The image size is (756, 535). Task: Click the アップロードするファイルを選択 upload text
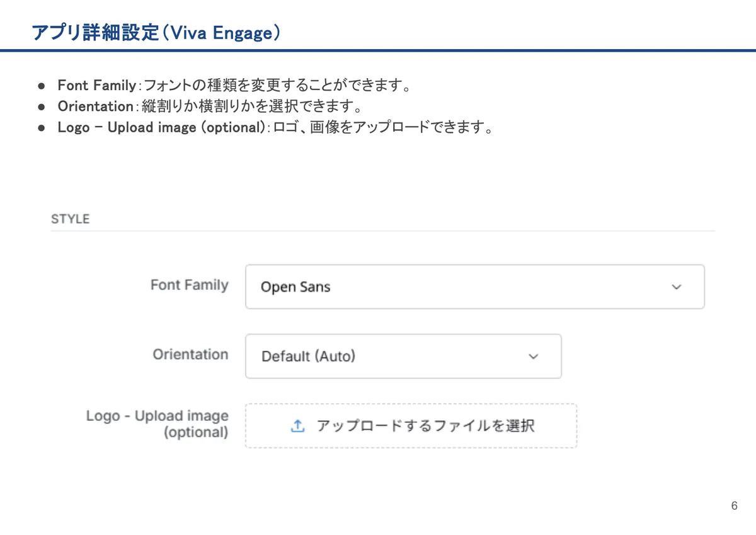pos(426,426)
